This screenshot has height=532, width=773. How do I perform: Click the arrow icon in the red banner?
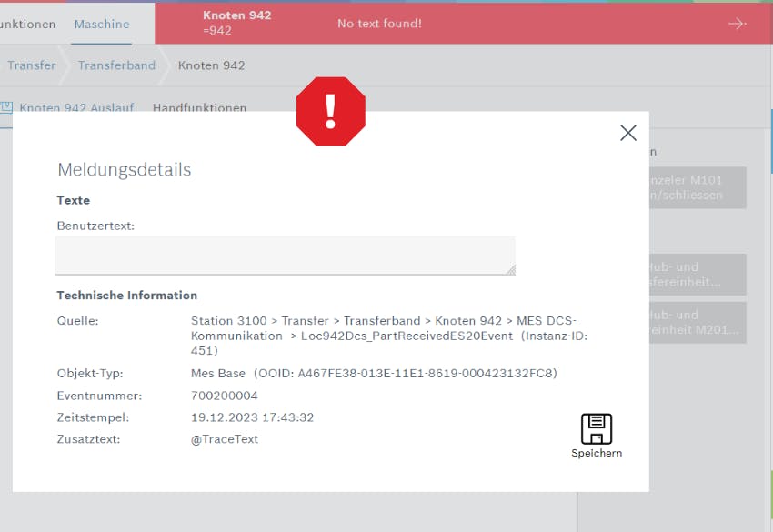click(x=737, y=24)
